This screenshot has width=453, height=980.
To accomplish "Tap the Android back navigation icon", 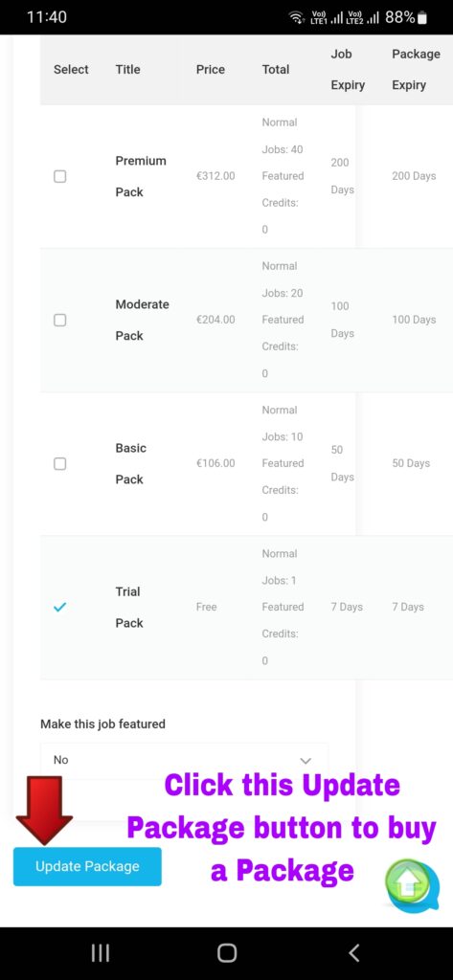I will (x=353, y=952).
